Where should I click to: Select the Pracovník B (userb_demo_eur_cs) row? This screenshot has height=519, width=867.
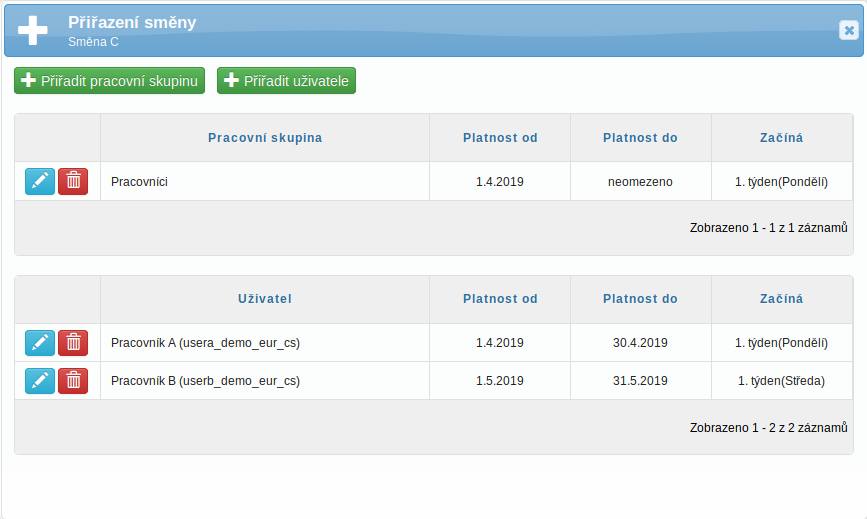[434, 381]
